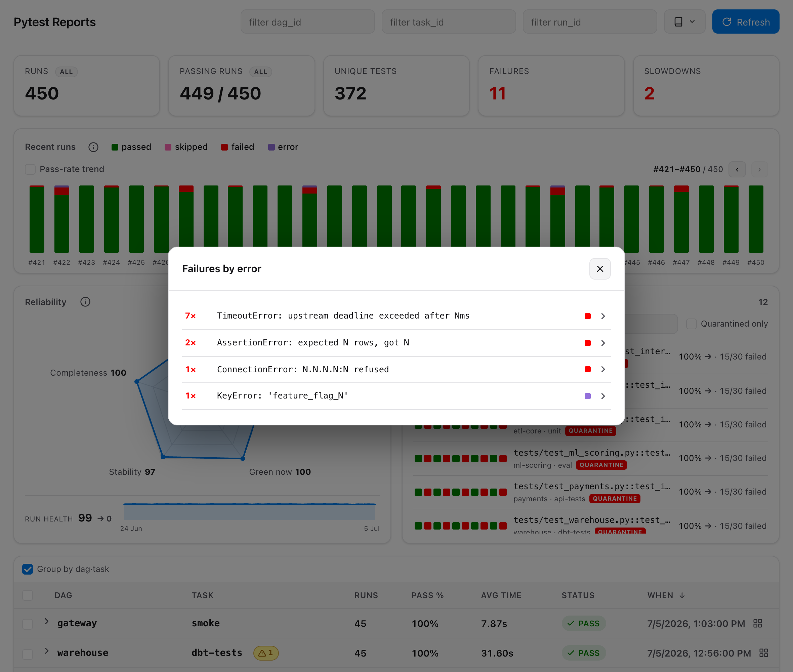Open tests/test_payments.py flaky test row
Image resolution: width=793 pixels, height=672 pixels.
(590, 492)
